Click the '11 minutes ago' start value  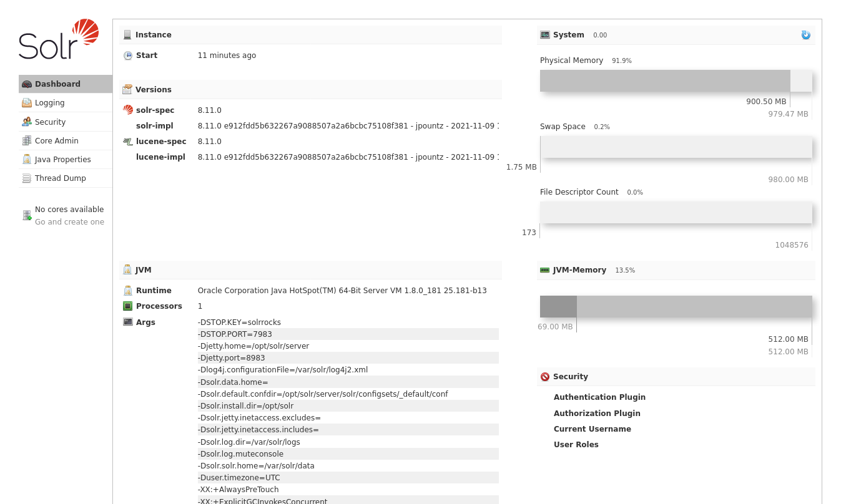click(227, 56)
